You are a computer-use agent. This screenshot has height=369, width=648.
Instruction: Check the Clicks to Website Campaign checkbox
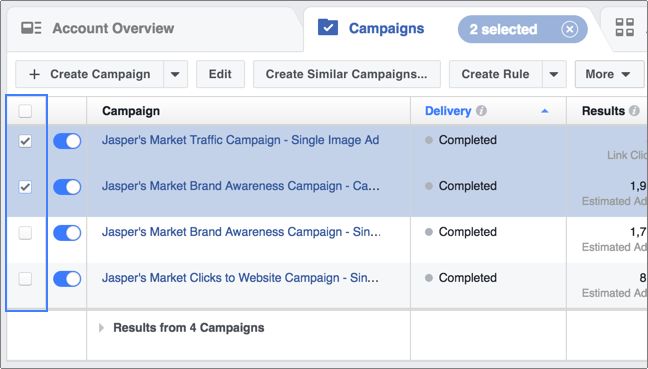tap(25, 279)
